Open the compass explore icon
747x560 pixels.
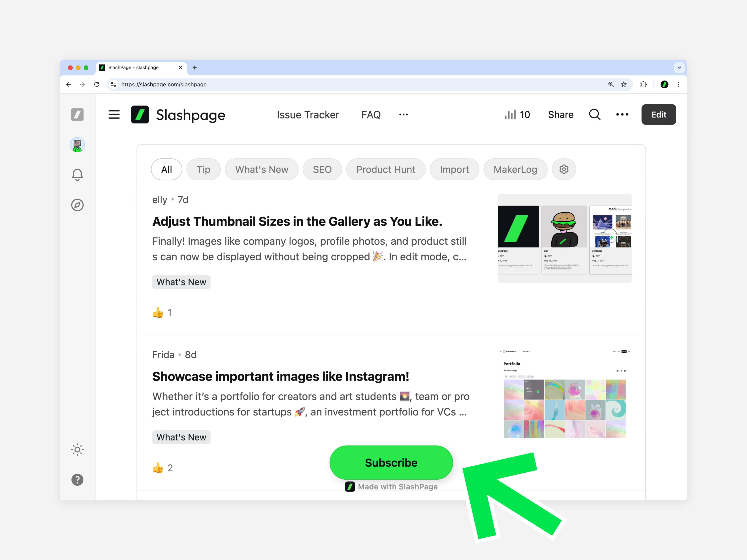pyautogui.click(x=77, y=205)
